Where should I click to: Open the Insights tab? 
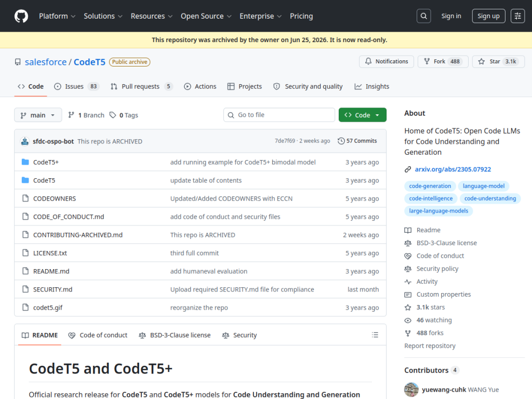coord(372,87)
